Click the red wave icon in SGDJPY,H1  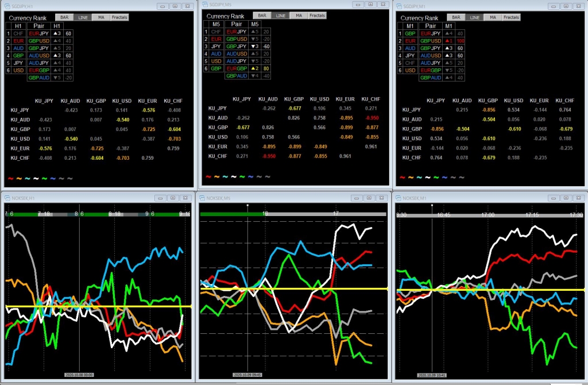point(10,179)
